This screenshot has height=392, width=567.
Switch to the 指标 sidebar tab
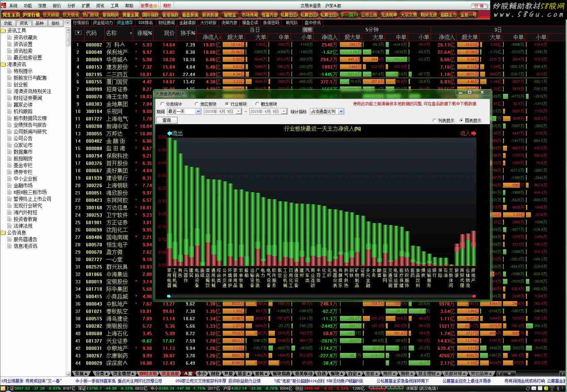(56, 23)
